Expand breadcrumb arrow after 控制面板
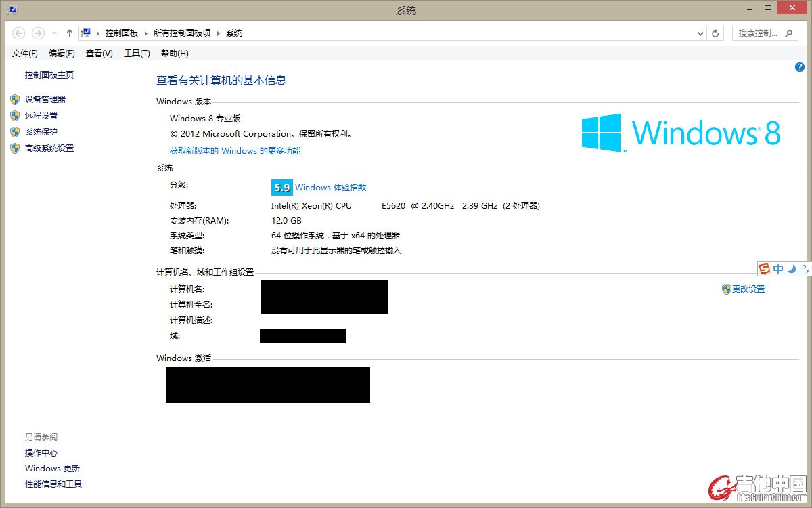The height and width of the screenshot is (508, 812). pyautogui.click(x=145, y=33)
